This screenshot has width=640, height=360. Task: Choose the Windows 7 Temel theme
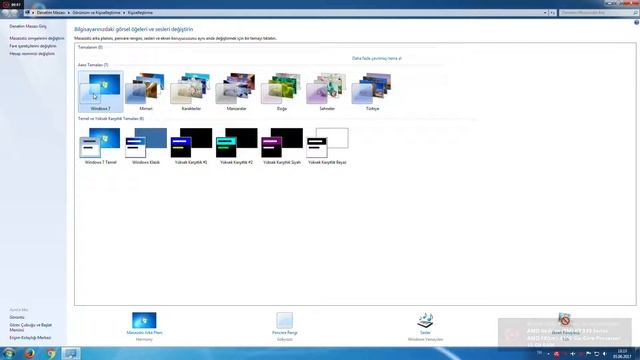[100, 146]
